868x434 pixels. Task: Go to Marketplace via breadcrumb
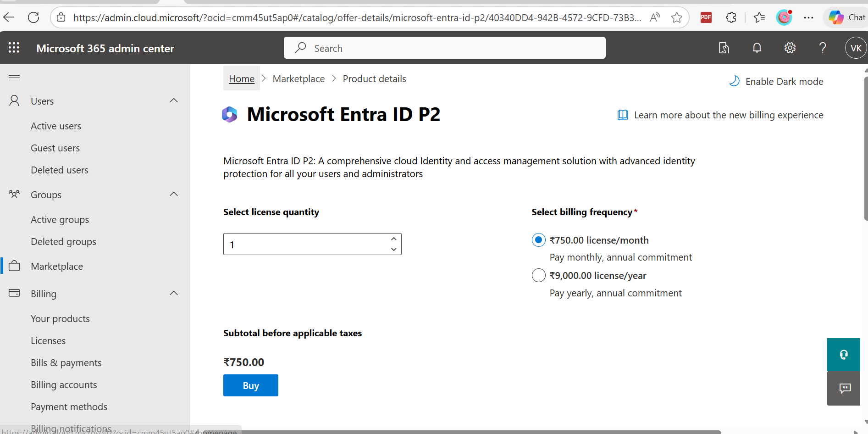click(299, 78)
